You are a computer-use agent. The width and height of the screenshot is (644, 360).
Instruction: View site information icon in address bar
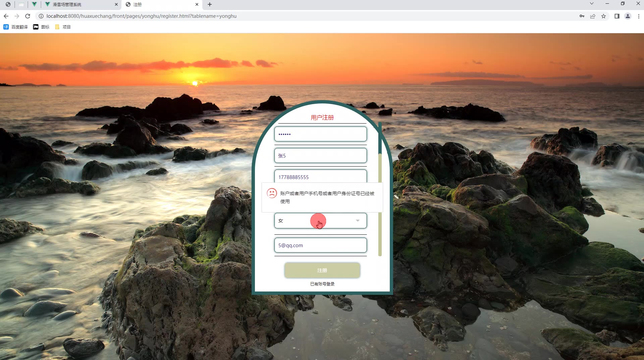[x=41, y=16]
